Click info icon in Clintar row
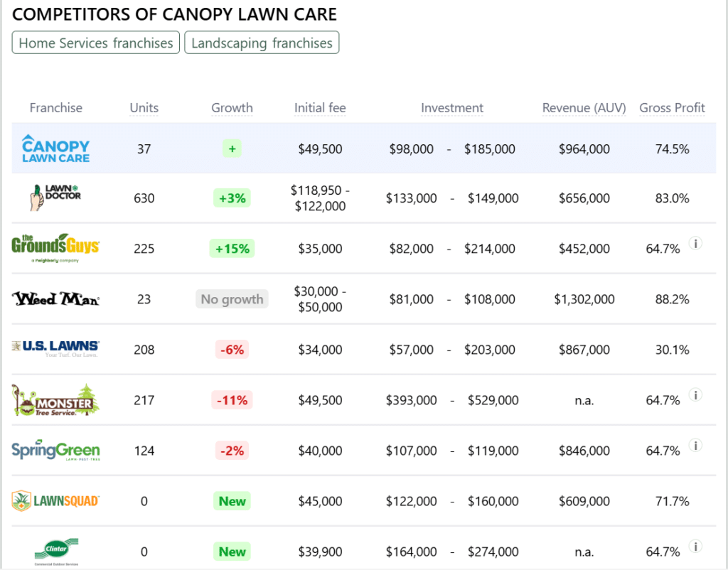 [695, 547]
